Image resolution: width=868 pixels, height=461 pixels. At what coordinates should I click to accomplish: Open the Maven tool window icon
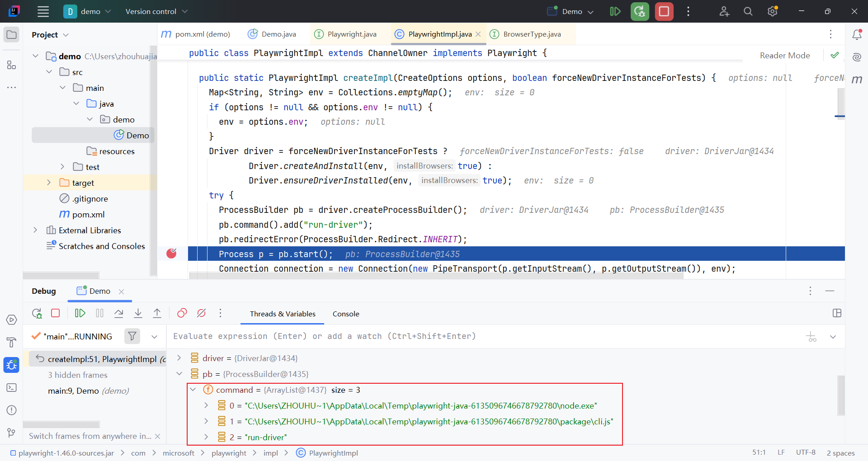pyautogui.click(x=857, y=80)
